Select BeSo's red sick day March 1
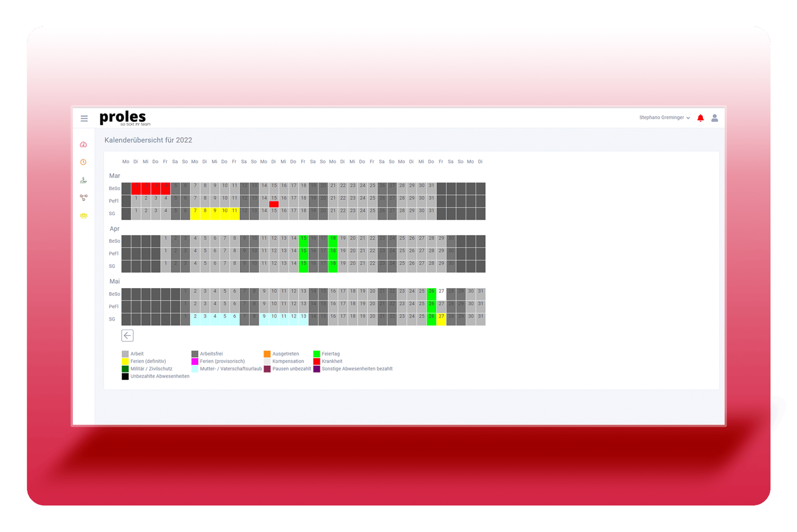The width and height of the screenshot is (797, 532). pos(136,189)
